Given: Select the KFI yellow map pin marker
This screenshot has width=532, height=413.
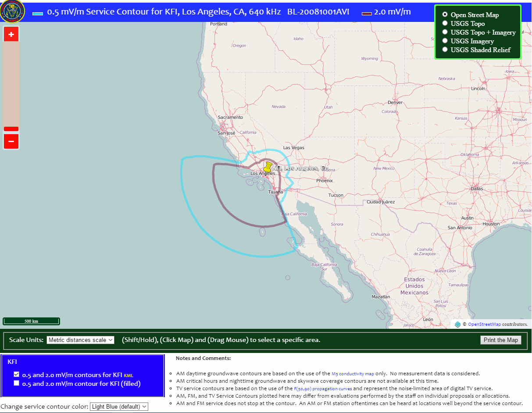Looking at the screenshot, I should (x=268, y=167).
